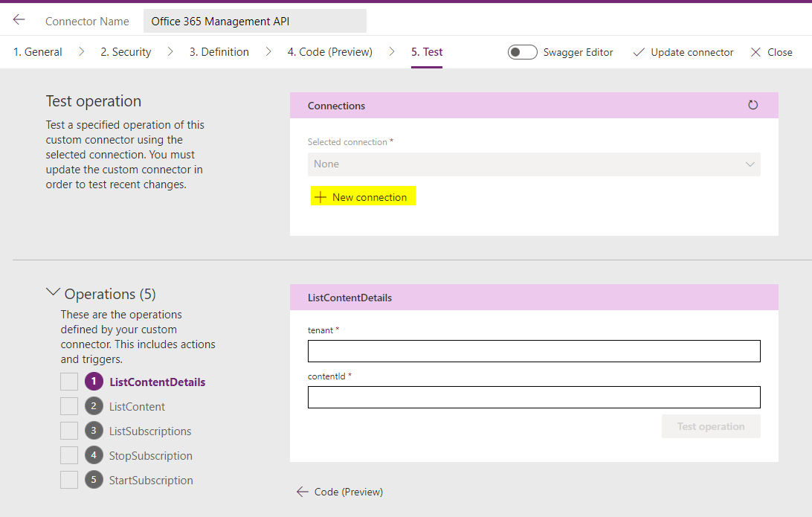812x517 pixels.
Task: Open the Definition tab
Action: (219, 52)
